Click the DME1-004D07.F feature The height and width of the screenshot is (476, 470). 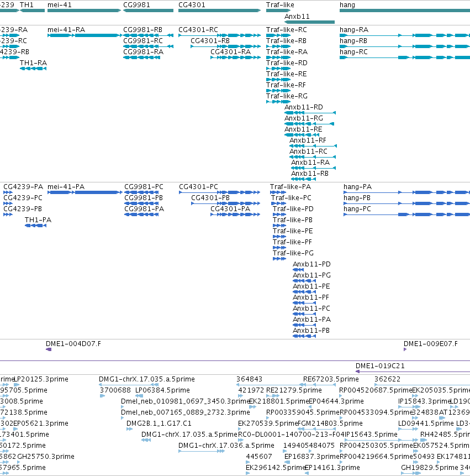49,349
